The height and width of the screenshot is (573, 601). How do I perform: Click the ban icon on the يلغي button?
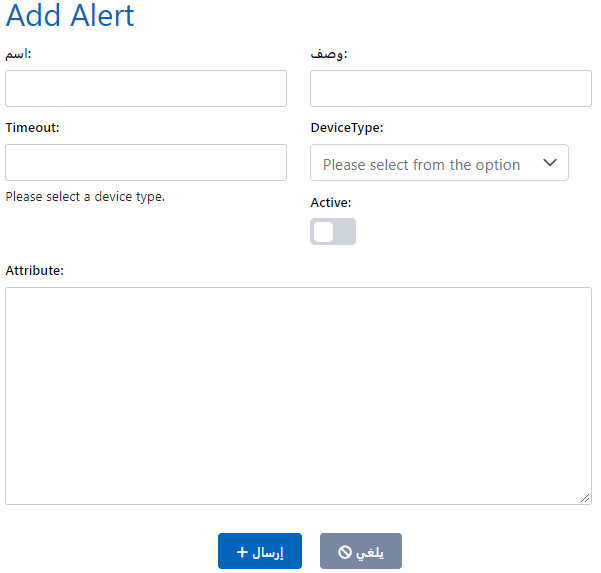tap(344, 552)
